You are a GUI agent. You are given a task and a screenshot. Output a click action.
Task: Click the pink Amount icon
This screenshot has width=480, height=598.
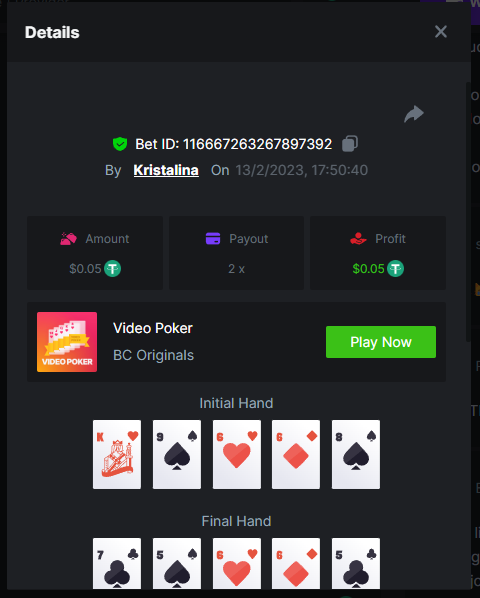click(68, 239)
